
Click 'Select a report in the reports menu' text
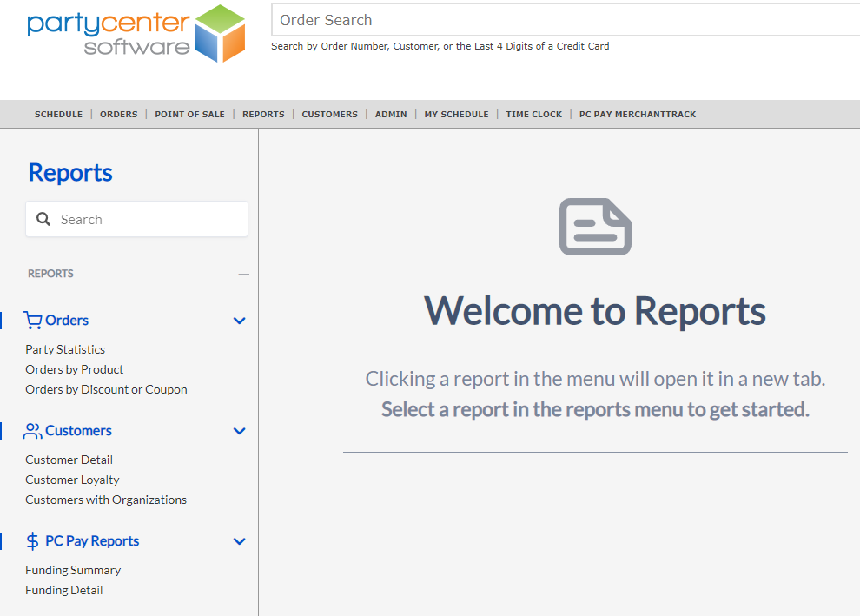tap(595, 410)
